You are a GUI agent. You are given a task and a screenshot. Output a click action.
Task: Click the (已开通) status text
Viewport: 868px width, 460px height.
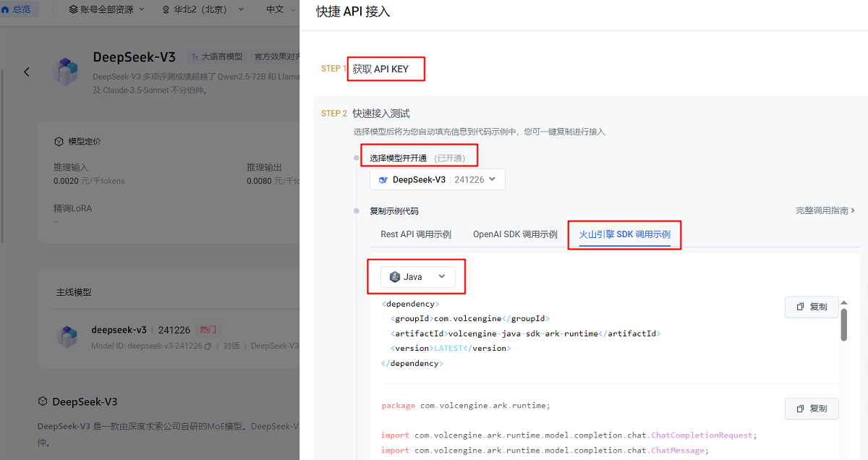[x=450, y=158]
